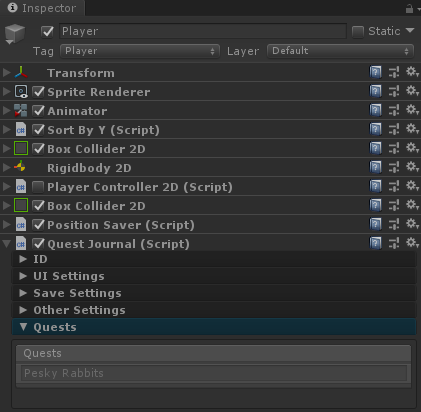
Task: Select the Inspector tab
Action: pyautogui.click(x=42, y=8)
